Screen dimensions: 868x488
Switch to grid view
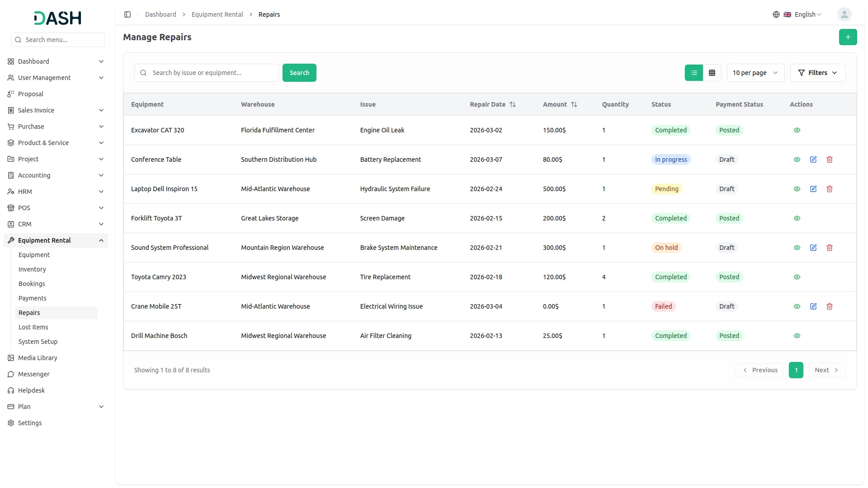pyautogui.click(x=712, y=73)
